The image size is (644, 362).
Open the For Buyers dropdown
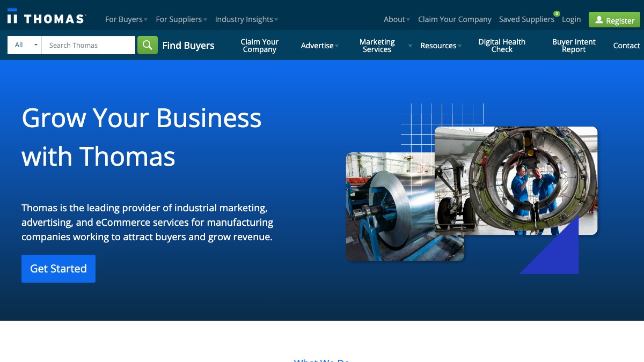click(126, 19)
